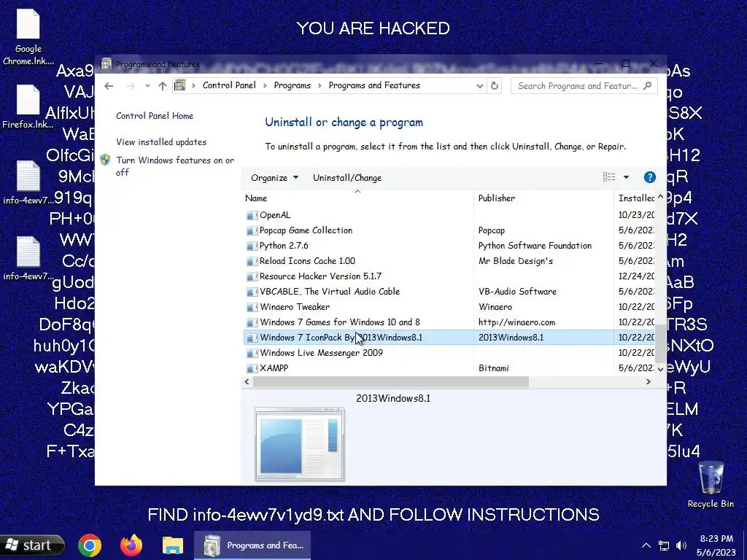747x560 pixels.
Task: Click the Winaero Tweaker row icon
Action: (252, 307)
